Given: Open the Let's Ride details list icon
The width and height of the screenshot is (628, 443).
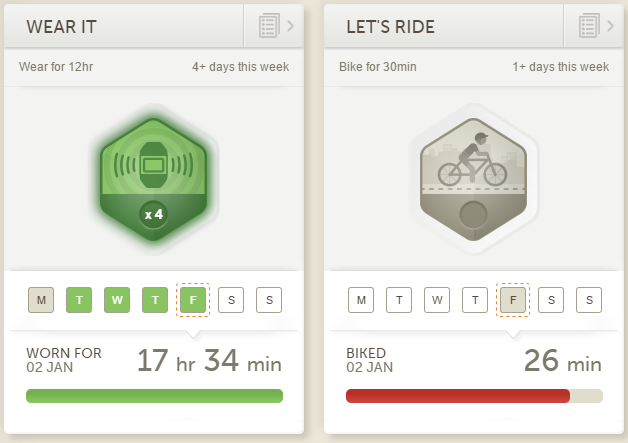Looking at the screenshot, I should [589, 26].
